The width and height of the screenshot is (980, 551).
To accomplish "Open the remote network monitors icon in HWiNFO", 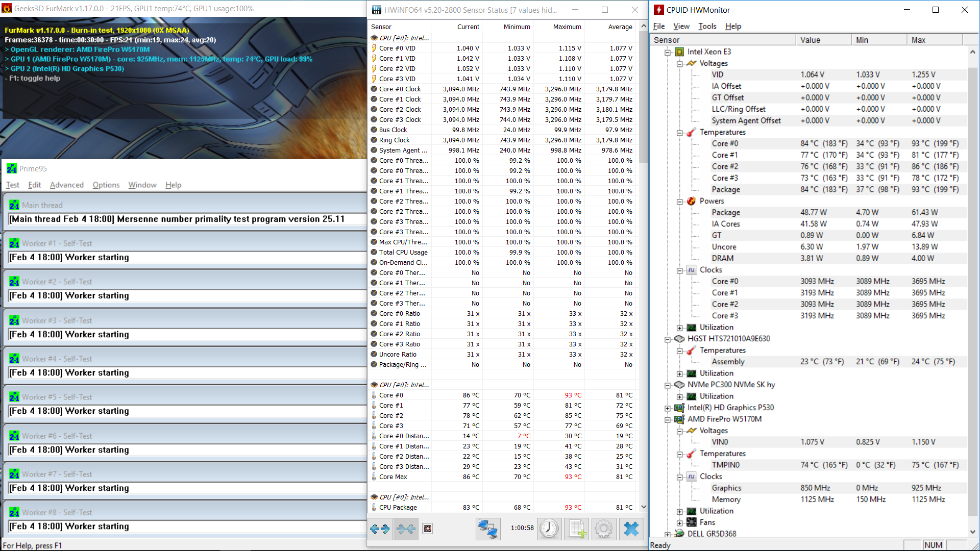I will (x=488, y=529).
